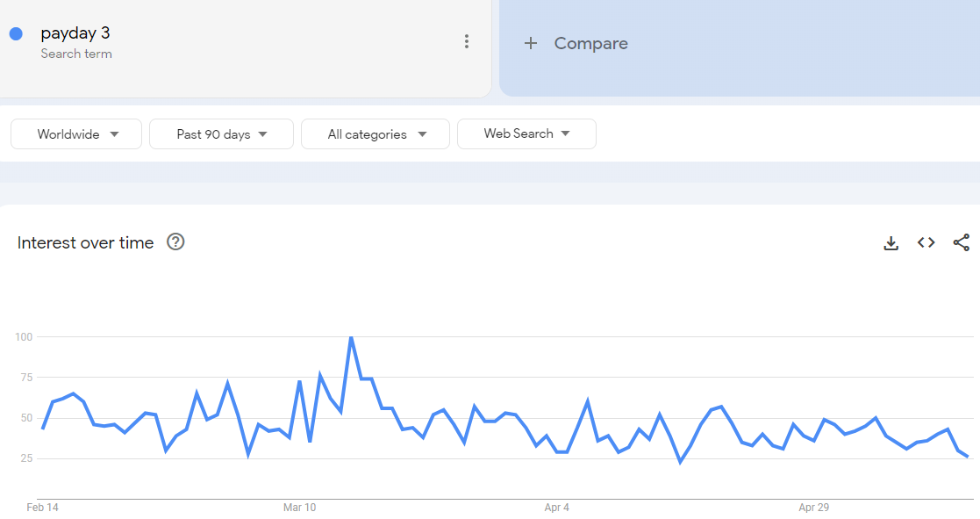Click the Feb 14 date label
The height and width of the screenshot is (519, 980).
click(42, 507)
